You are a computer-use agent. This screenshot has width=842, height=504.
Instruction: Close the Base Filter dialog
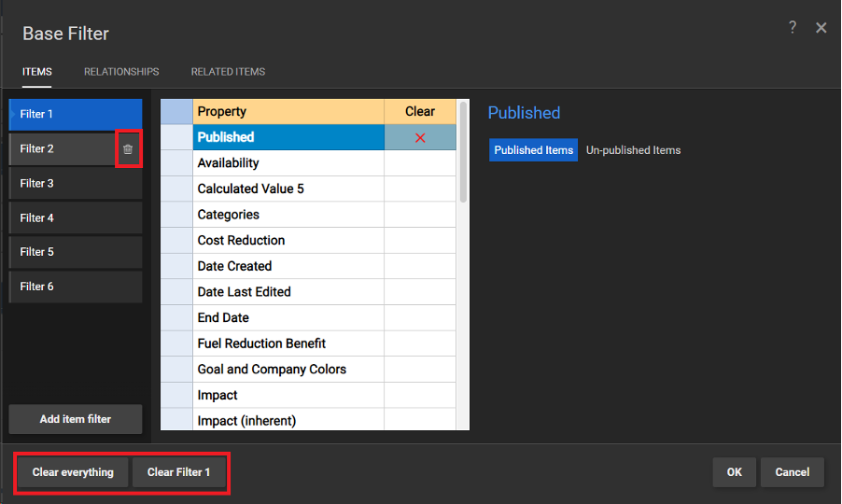tap(821, 27)
